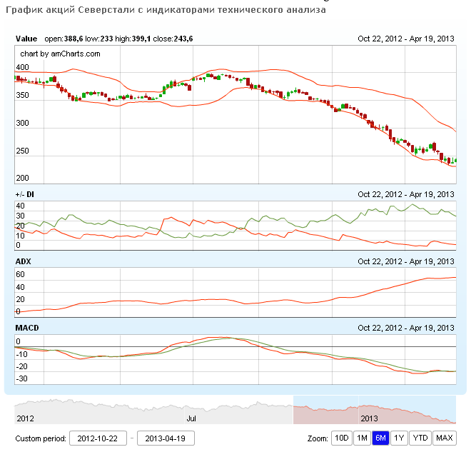476x452 pixels.
Task: Click the ADX panel date range label
Action: [x=406, y=261]
